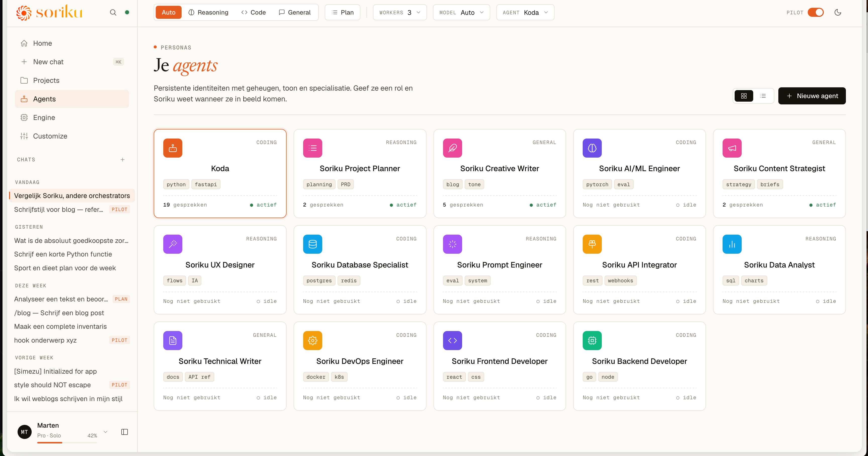Select Reasoning mode

click(x=208, y=13)
